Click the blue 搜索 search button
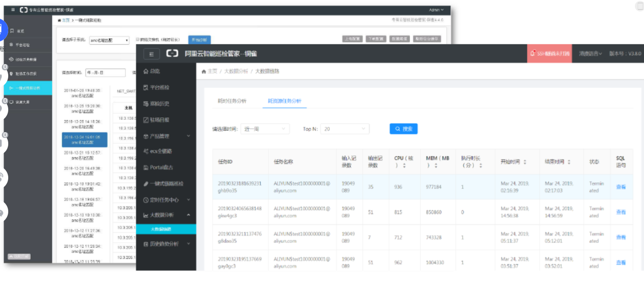The height and width of the screenshot is (281, 644). 403,129
